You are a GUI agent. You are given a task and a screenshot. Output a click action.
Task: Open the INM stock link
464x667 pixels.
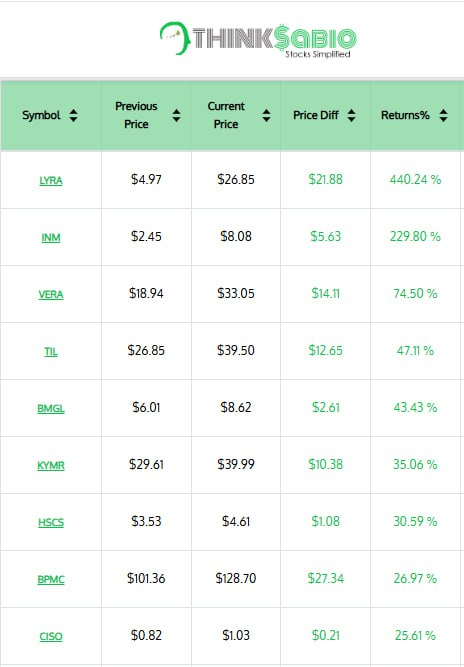pos(51,237)
